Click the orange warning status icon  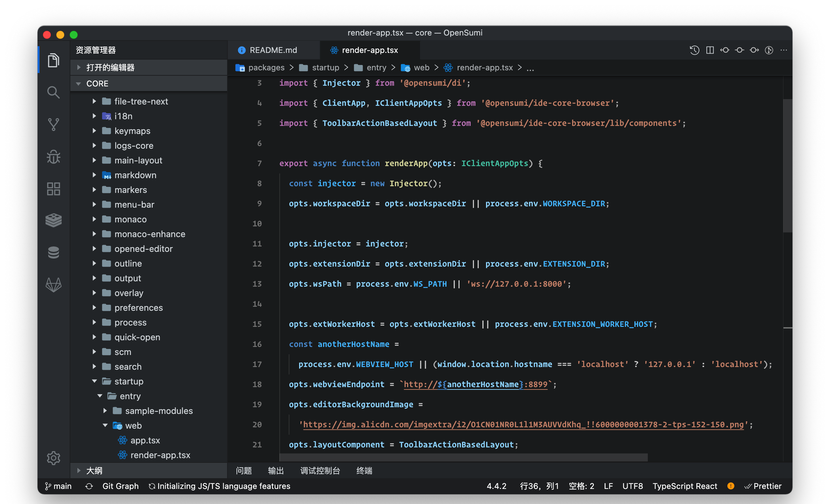click(x=731, y=486)
